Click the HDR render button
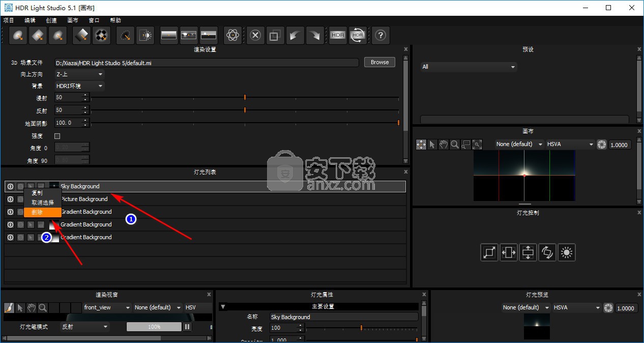 [x=338, y=35]
